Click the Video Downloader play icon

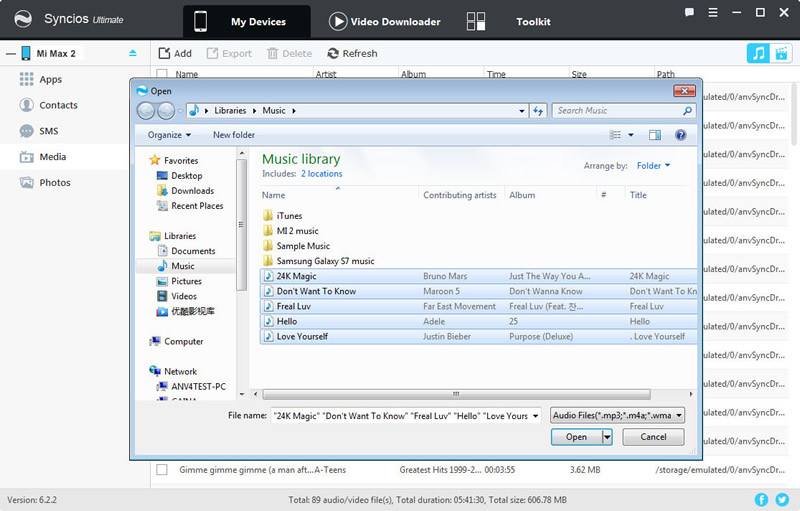(x=338, y=21)
